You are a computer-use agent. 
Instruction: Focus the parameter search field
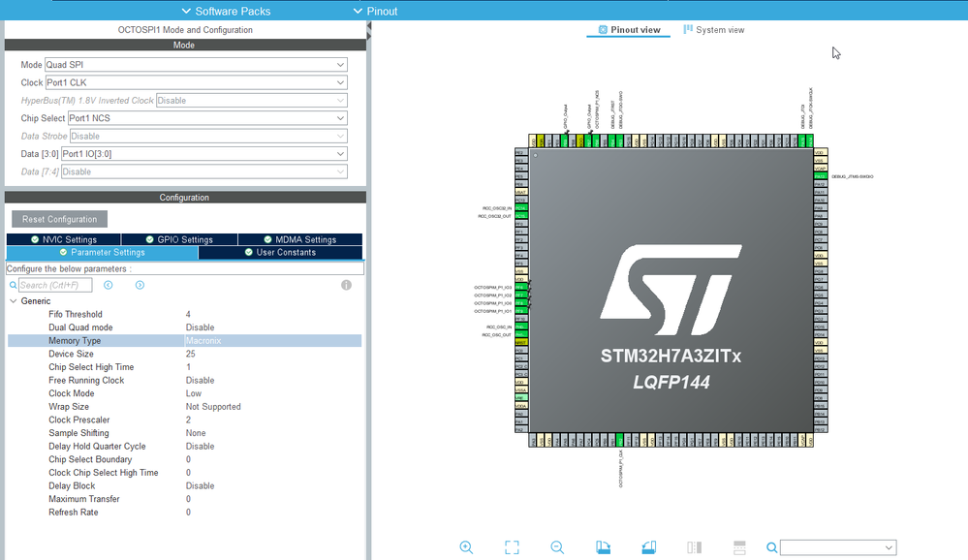pos(55,285)
